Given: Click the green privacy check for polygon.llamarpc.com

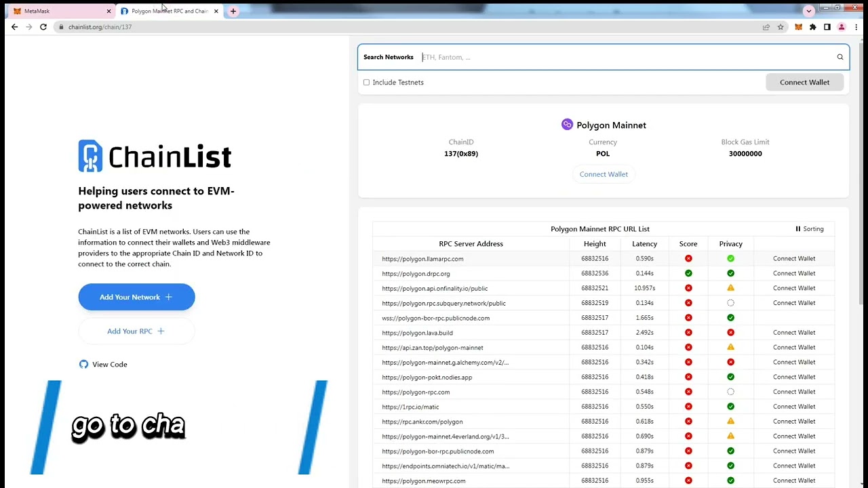Looking at the screenshot, I should coord(730,258).
